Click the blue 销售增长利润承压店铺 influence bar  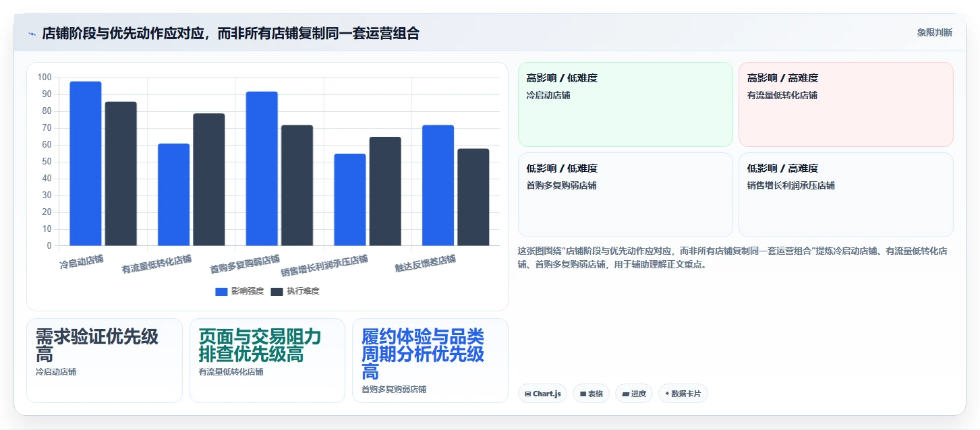[350, 200]
